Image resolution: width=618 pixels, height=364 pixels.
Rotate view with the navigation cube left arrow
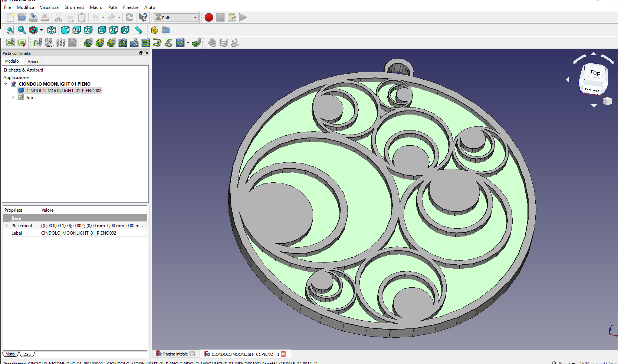coord(568,80)
